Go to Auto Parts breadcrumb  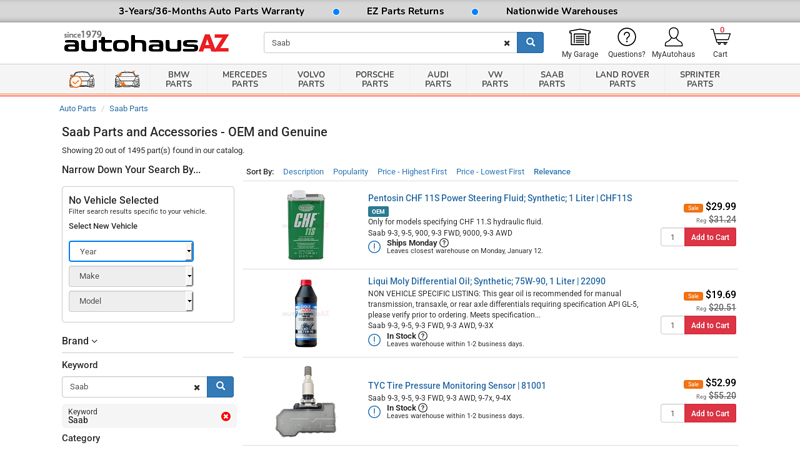click(x=78, y=108)
